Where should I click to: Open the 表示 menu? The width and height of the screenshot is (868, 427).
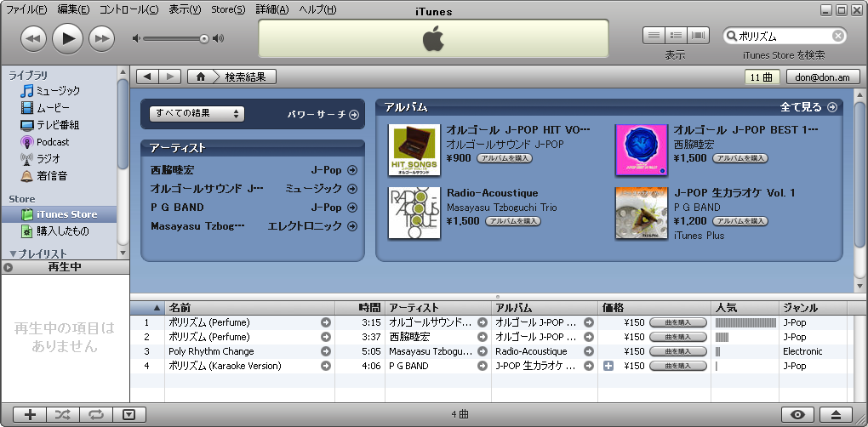tap(185, 9)
